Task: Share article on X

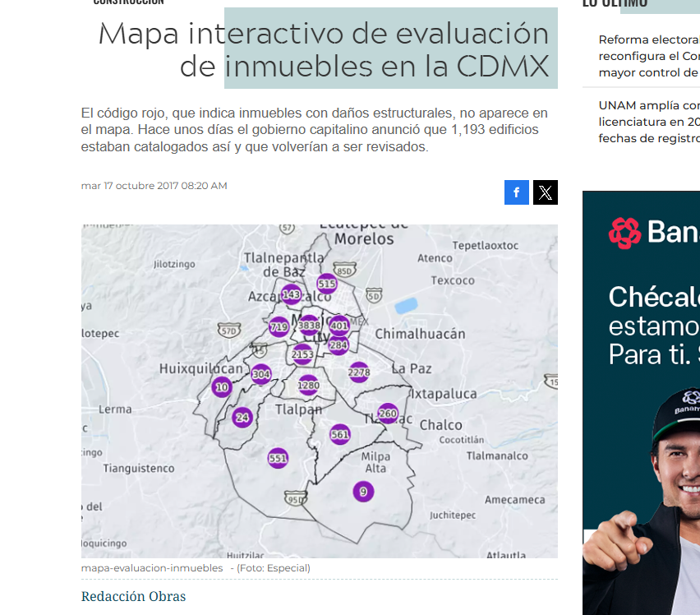Action: (x=546, y=192)
